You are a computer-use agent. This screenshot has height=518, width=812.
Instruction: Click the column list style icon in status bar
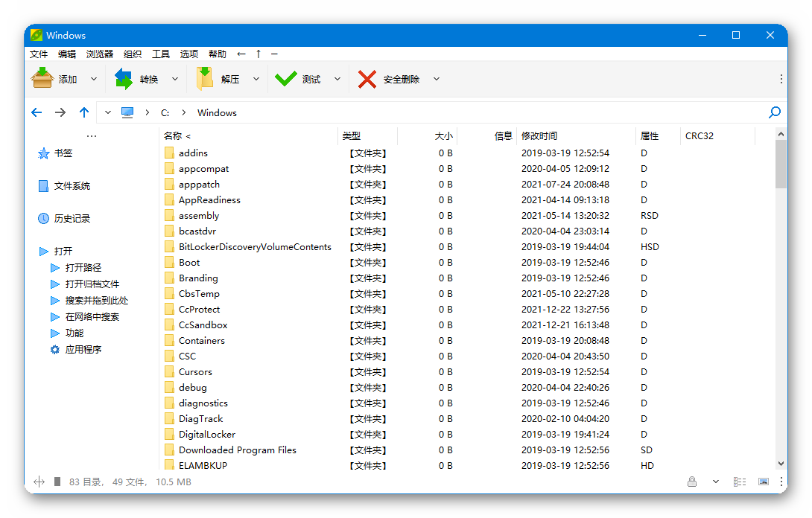coord(739,482)
